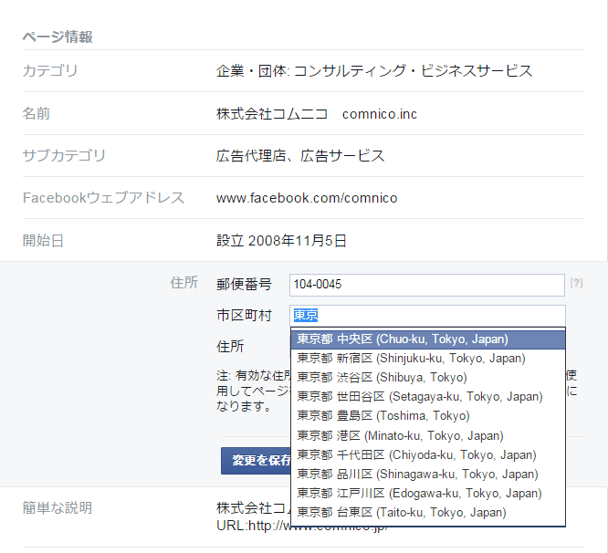Choose 東京都 江戸川区 (Edogawa-ku) option
The width and height of the screenshot is (608, 553).
coord(428,493)
